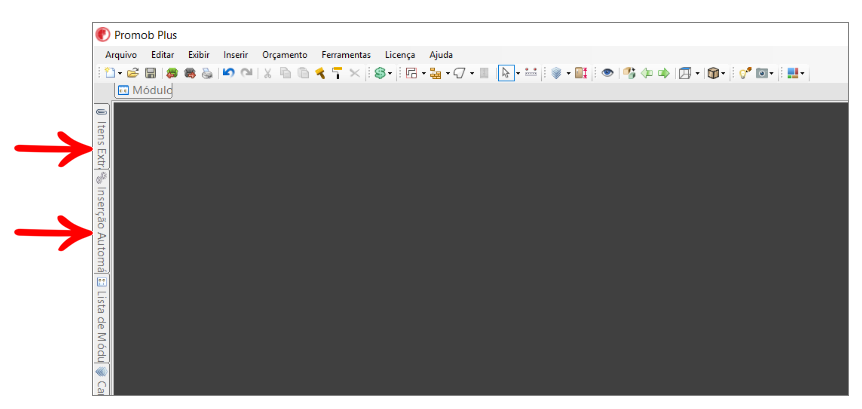
Task: Click the greyed-out door panel icon
Action: pyautogui.click(x=484, y=73)
